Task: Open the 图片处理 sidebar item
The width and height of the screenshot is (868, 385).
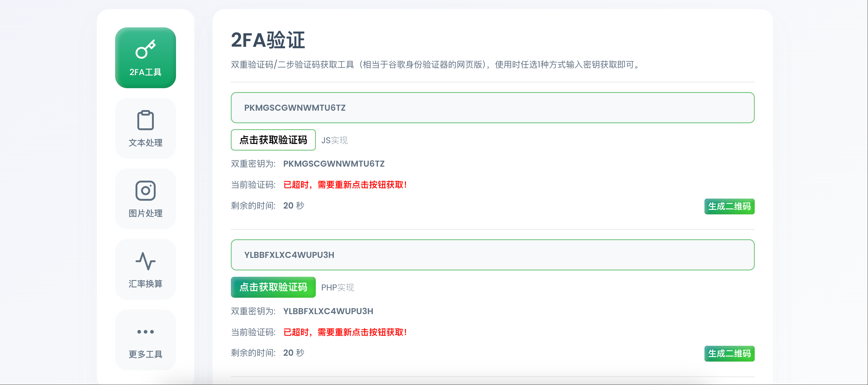Action: (145, 213)
